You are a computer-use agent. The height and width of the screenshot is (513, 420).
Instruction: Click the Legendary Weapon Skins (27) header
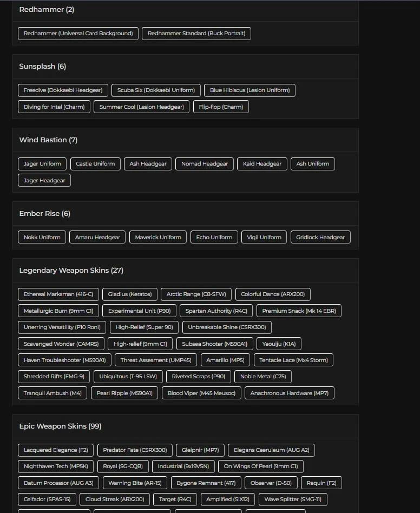pos(71,271)
